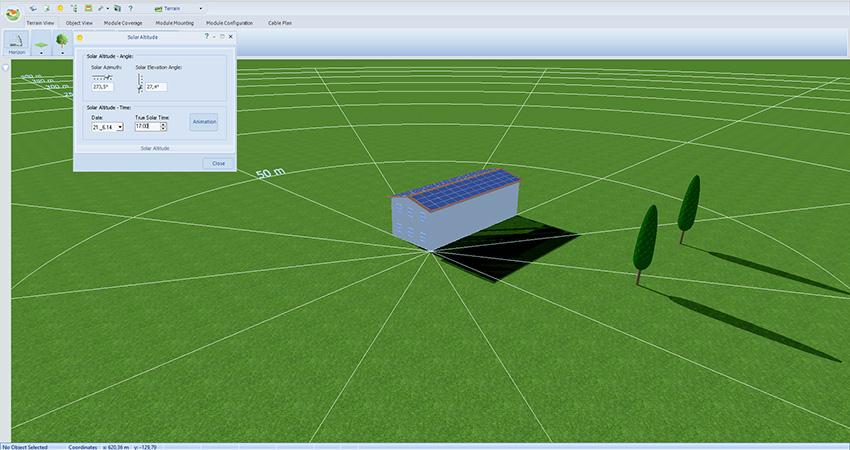850x450 pixels.
Task: Click the 3D box icon in toolbar
Action: coord(117,9)
